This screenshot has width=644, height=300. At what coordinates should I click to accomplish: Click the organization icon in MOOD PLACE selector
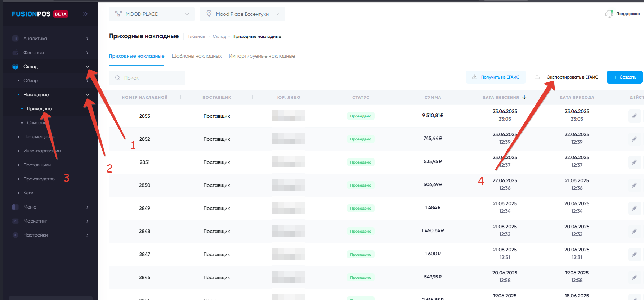(x=118, y=14)
